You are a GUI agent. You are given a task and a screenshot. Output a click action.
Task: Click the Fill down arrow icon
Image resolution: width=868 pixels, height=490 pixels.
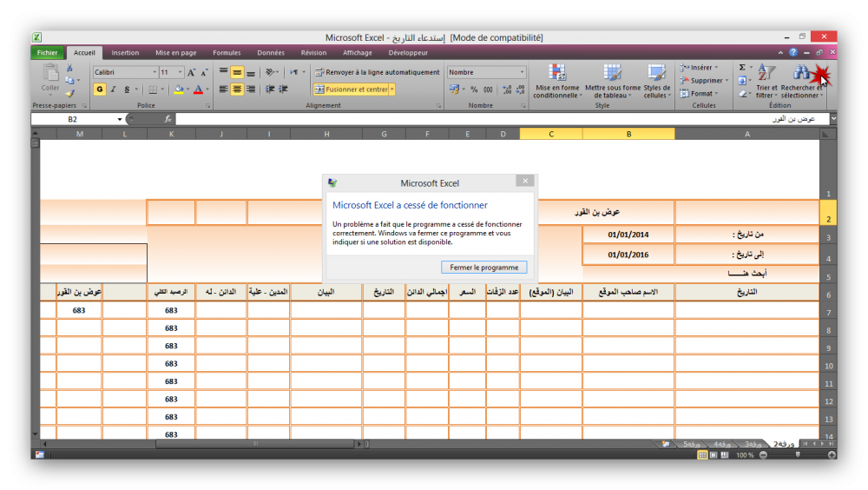coord(742,81)
